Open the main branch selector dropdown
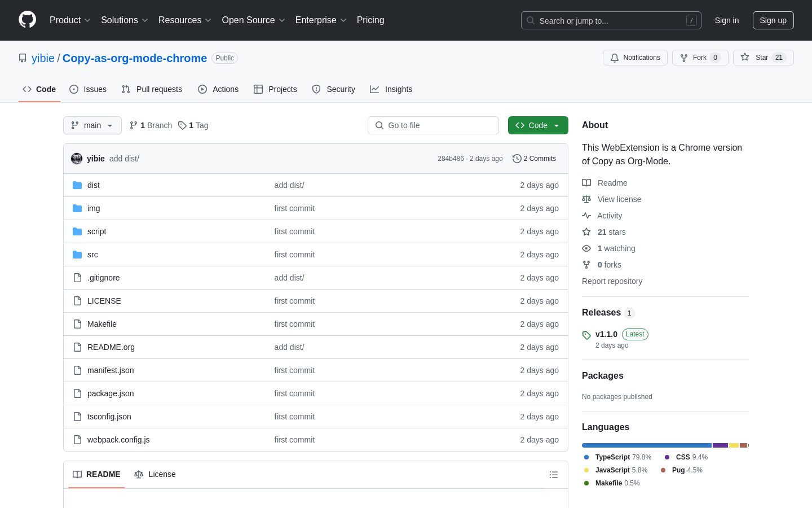The width and height of the screenshot is (812, 508). pos(92,125)
